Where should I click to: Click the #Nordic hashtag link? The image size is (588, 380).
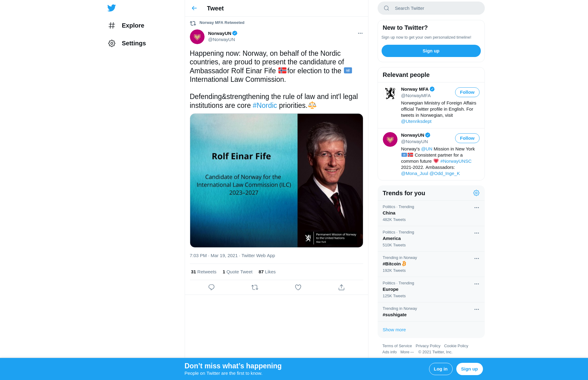(x=265, y=105)
